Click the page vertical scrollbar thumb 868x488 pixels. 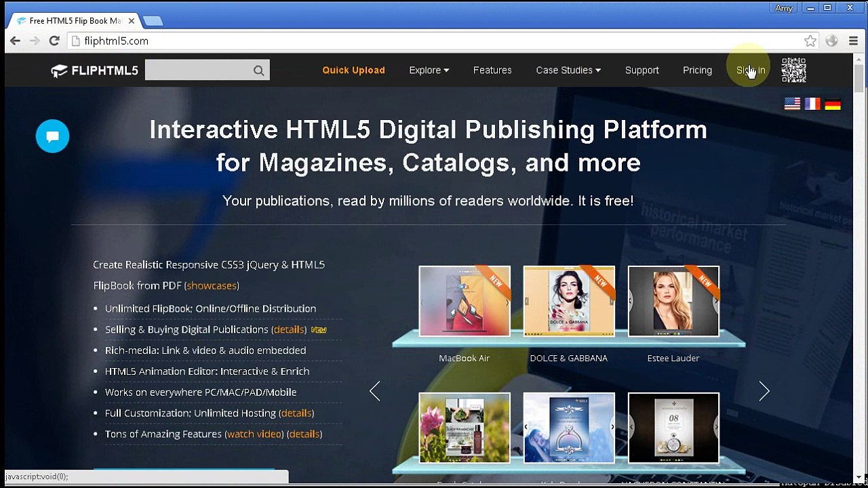tap(859, 80)
